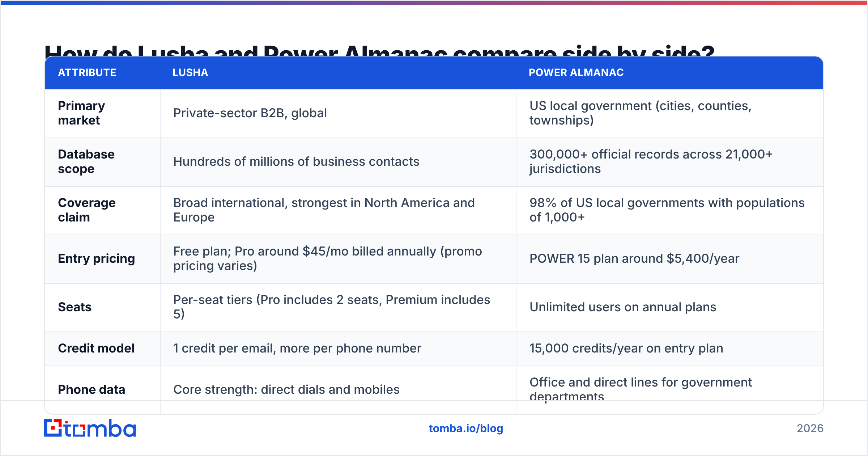Click the Primary market row label

[81, 113]
